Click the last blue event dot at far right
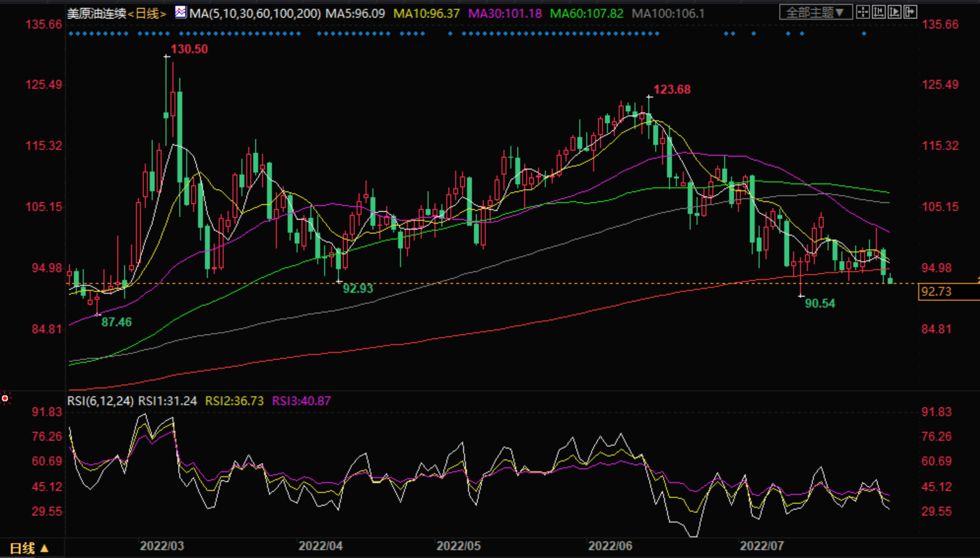This screenshot has height=558, width=980. click(x=864, y=34)
